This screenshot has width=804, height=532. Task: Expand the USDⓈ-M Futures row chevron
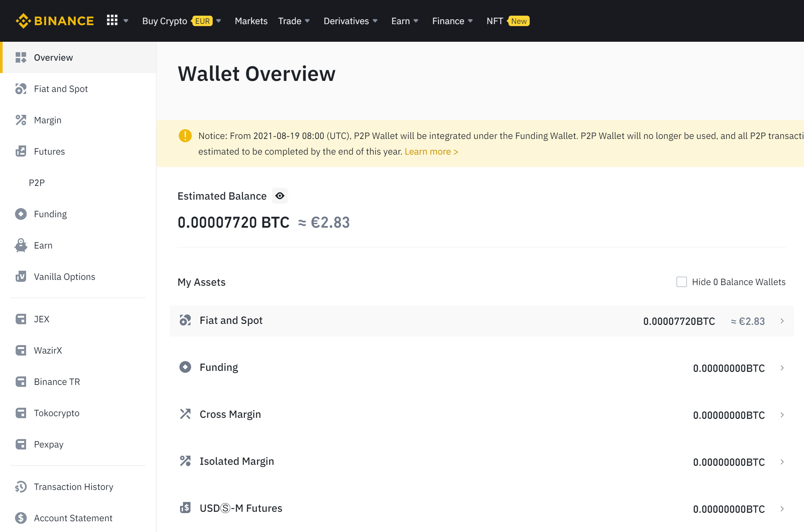tap(782, 509)
